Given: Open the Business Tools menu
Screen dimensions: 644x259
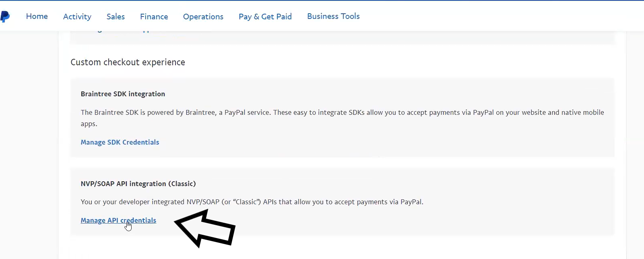Looking at the screenshot, I should pyautogui.click(x=333, y=17).
